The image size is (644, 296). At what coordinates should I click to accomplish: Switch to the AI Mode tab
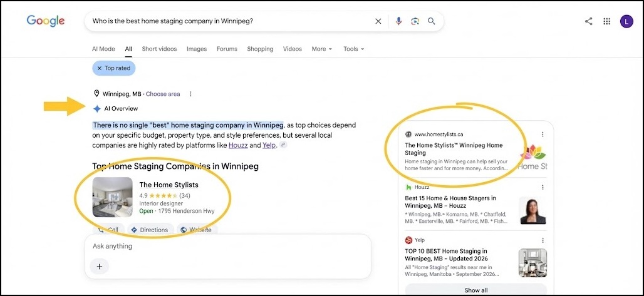[103, 49]
